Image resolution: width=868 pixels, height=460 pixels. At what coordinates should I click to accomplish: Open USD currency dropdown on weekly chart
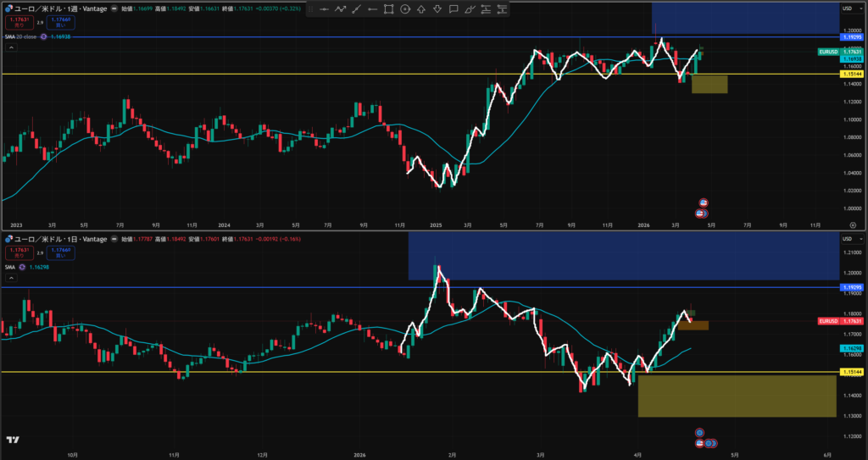pyautogui.click(x=847, y=8)
